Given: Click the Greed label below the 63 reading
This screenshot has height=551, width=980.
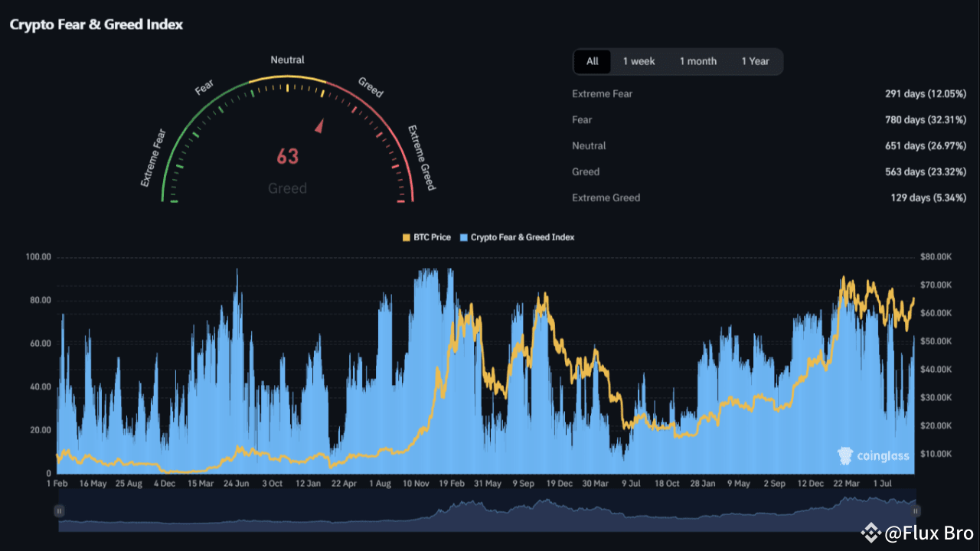Looking at the screenshot, I should [288, 188].
